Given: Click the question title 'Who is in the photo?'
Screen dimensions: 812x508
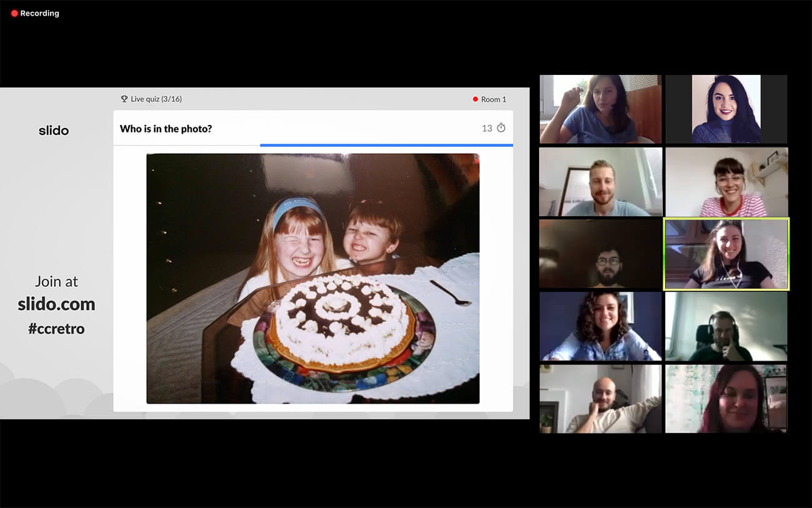Looking at the screenshot, I should [x=166, y=129].
